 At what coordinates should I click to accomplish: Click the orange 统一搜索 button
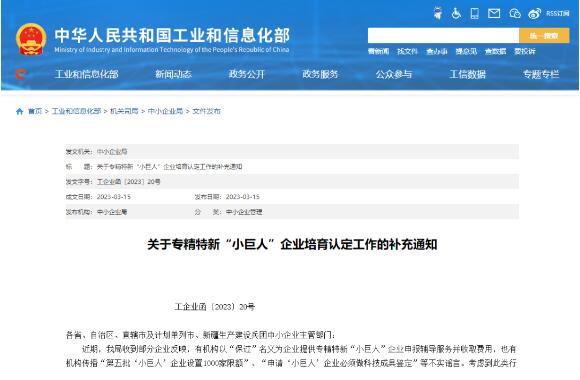(544, 36)
